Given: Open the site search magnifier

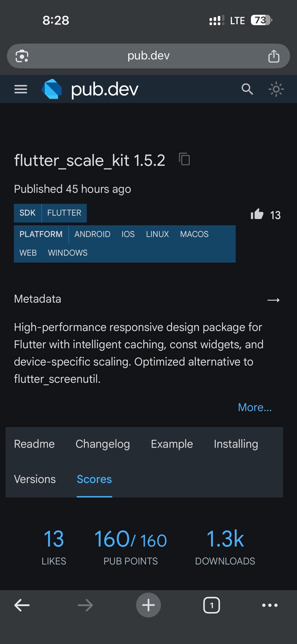Looking at the screenshot, I should coord(247,89).
